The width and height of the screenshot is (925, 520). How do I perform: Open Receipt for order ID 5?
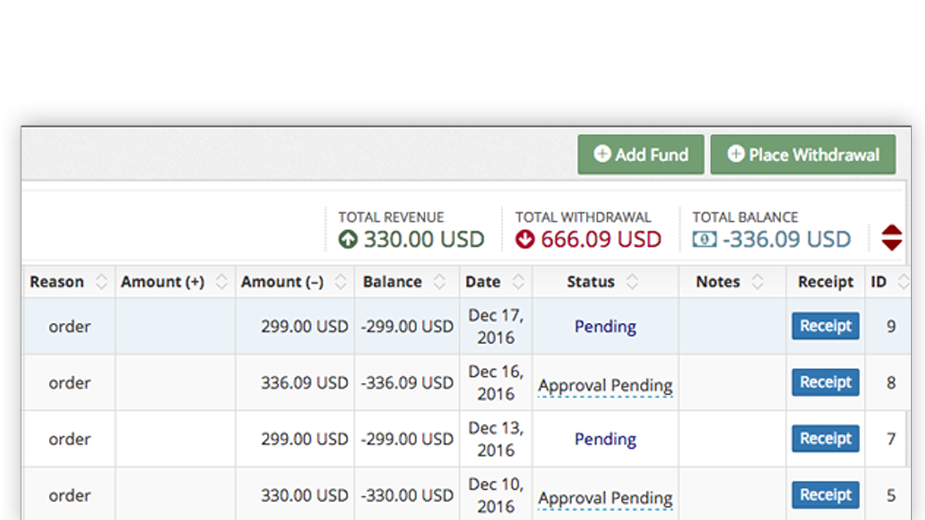(825, 495)
